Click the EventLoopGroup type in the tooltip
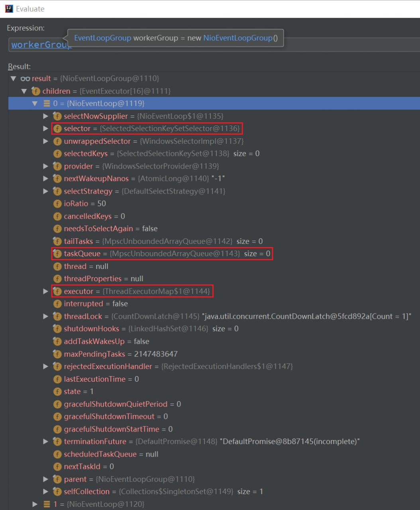Screen dimensions: 420x510 [x=102, y=38]
